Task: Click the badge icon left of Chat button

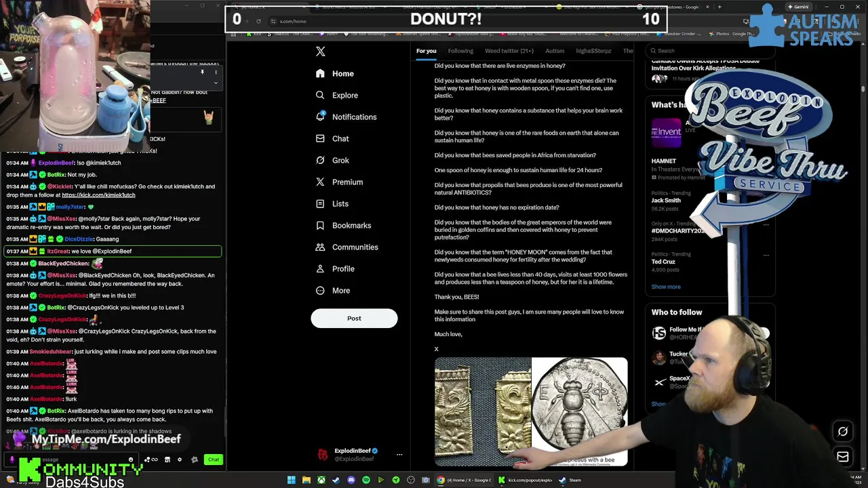Action: [195, 460]
